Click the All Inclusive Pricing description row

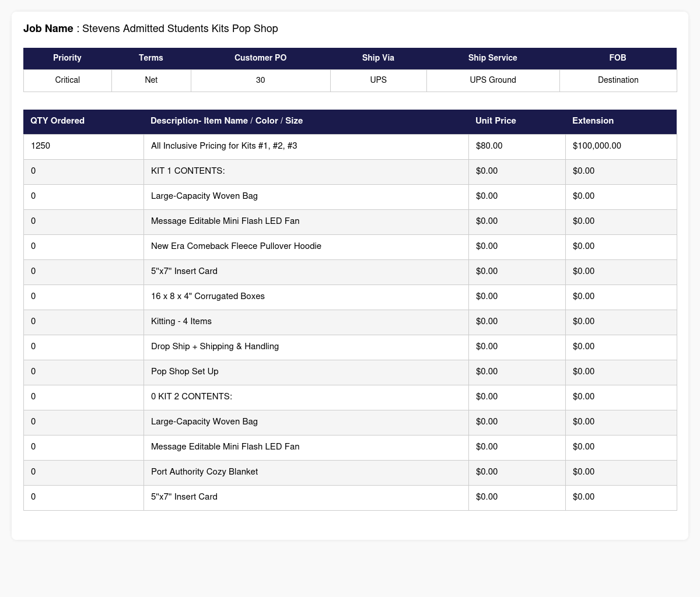point(350,146)
